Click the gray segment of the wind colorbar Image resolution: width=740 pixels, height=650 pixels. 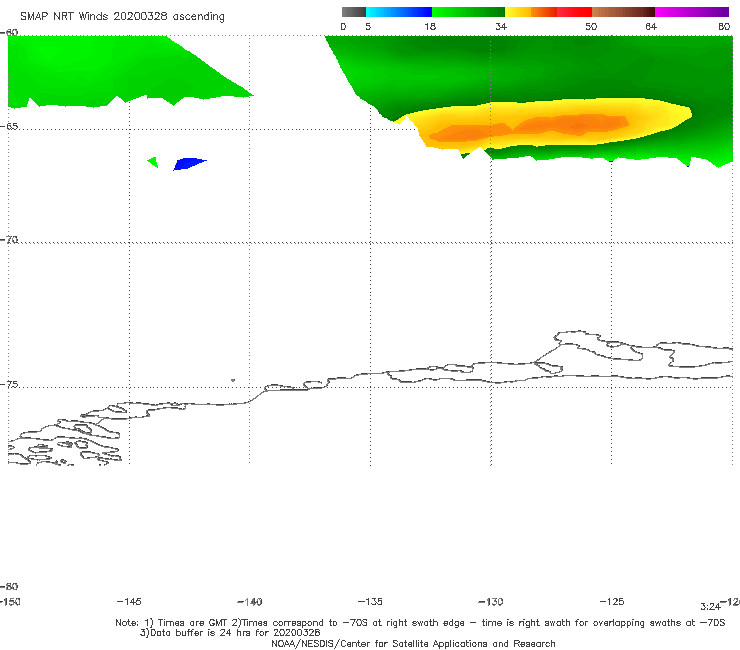(354, 12)
